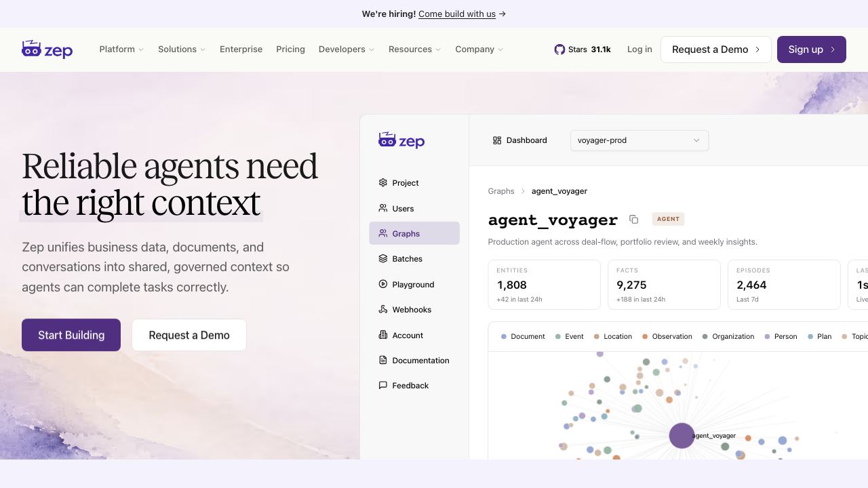Click the Sign up button
Screen dimensions: 868x488
(x=812, y=49)
